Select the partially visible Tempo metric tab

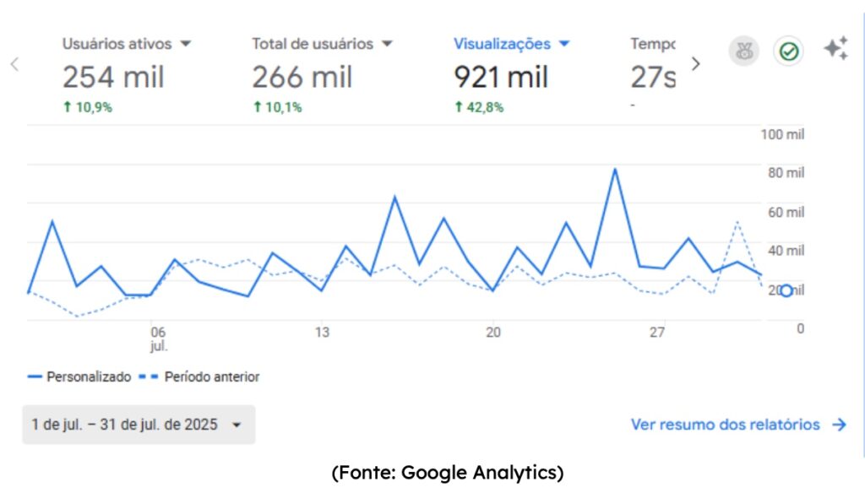tap(653, 72)
